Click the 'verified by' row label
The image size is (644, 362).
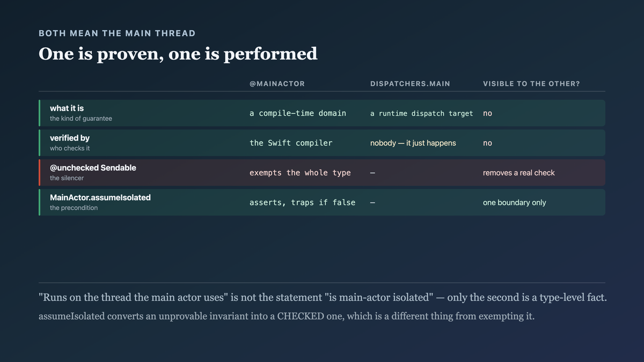[70, 138]
